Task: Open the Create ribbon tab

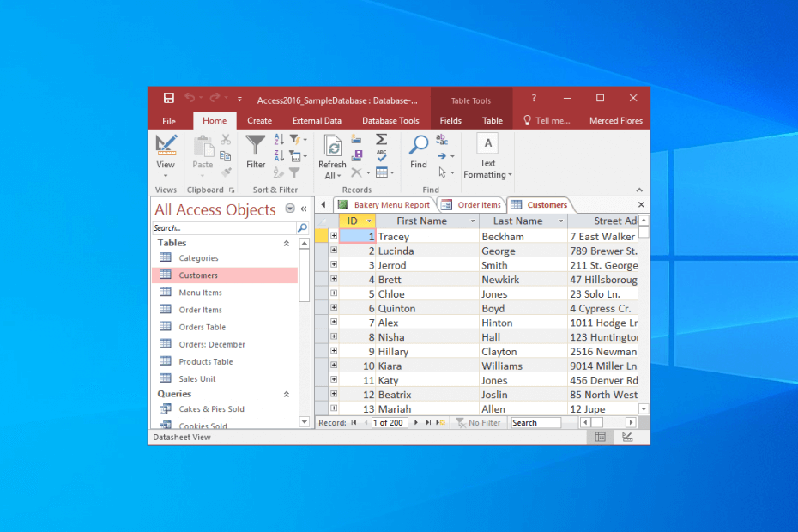Action: [x=259, y=121]
